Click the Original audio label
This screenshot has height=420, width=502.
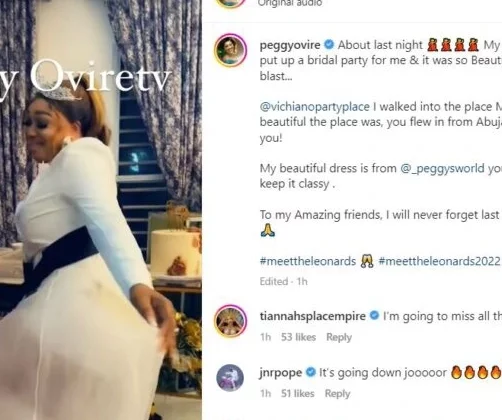pos(290,3)
